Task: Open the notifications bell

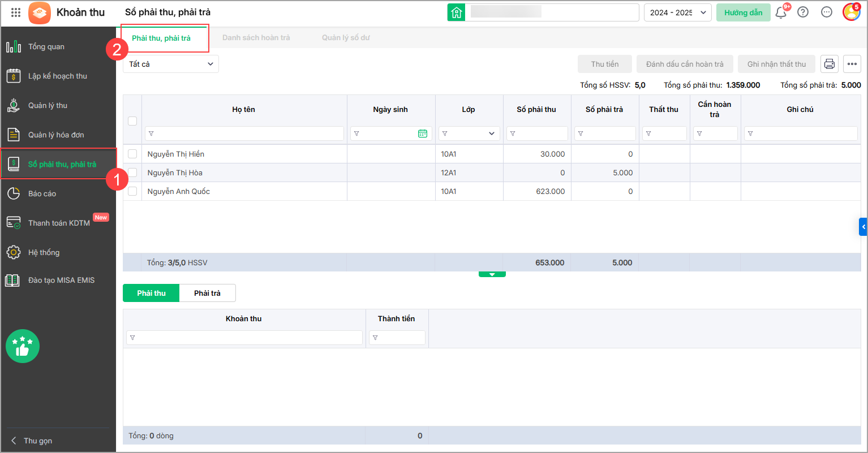Action: 781,12
